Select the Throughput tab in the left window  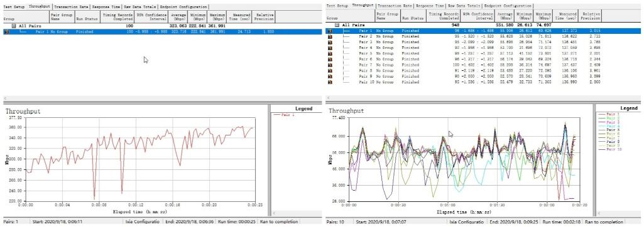pos(40,6)
